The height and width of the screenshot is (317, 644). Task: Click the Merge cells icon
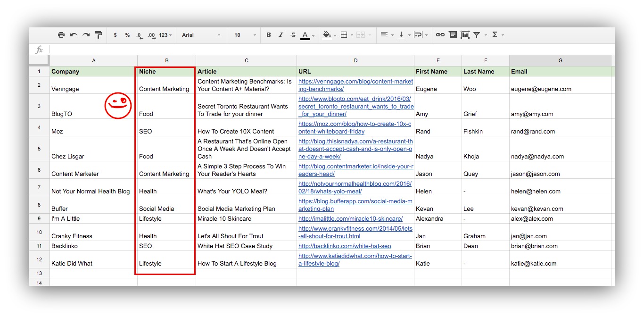[361, 35]
